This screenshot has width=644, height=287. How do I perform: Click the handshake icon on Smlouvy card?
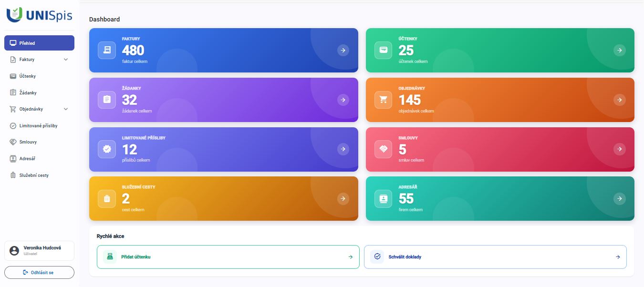tap(383, 149)
